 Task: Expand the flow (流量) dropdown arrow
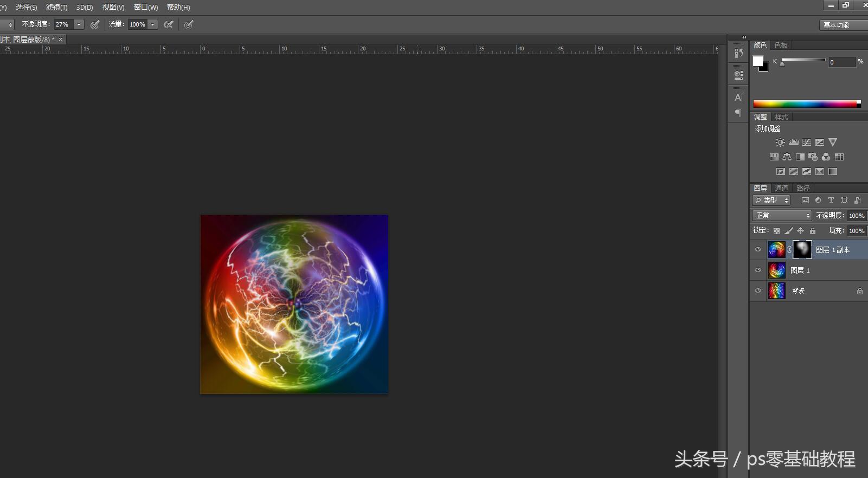153,24
